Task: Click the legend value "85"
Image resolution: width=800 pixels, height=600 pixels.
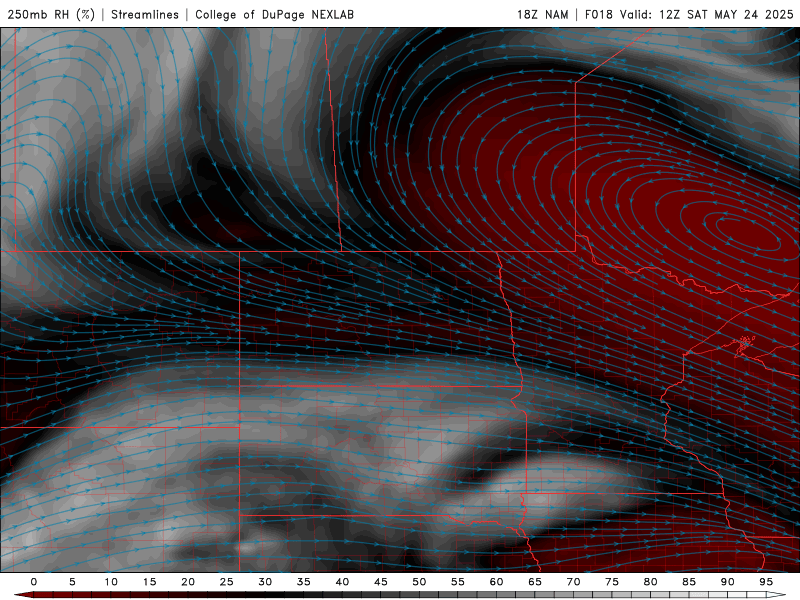Action: pyautogui.click(x=689, y=582)
